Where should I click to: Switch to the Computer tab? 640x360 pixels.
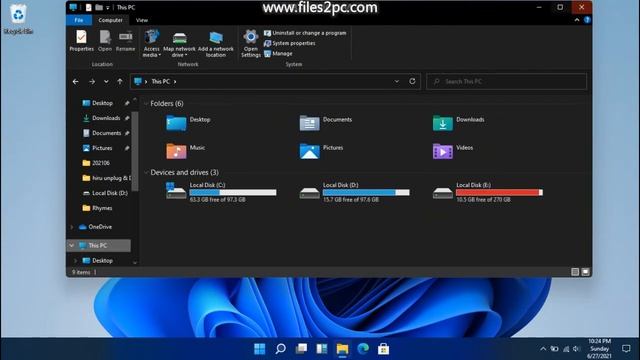click(x=110, y=20)
